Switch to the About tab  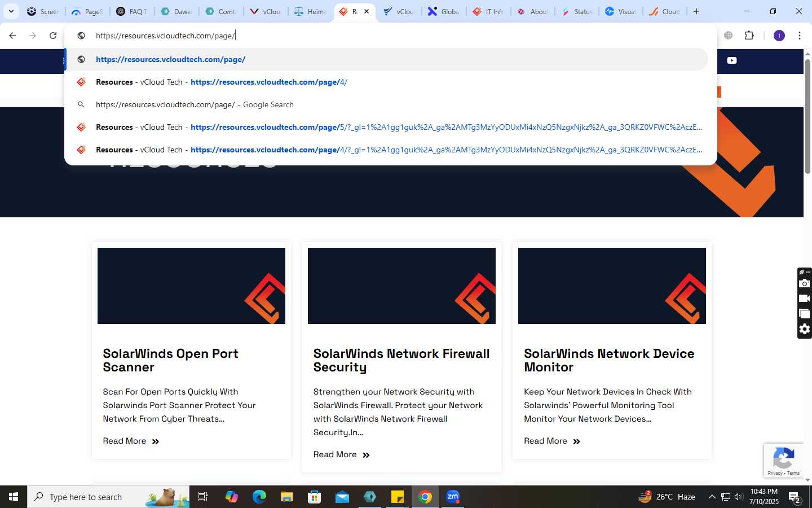532,11
